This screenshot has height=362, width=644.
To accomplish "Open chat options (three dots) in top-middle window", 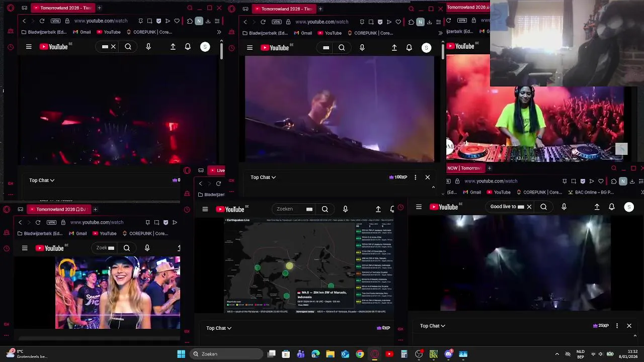I will tap(415, 177).
